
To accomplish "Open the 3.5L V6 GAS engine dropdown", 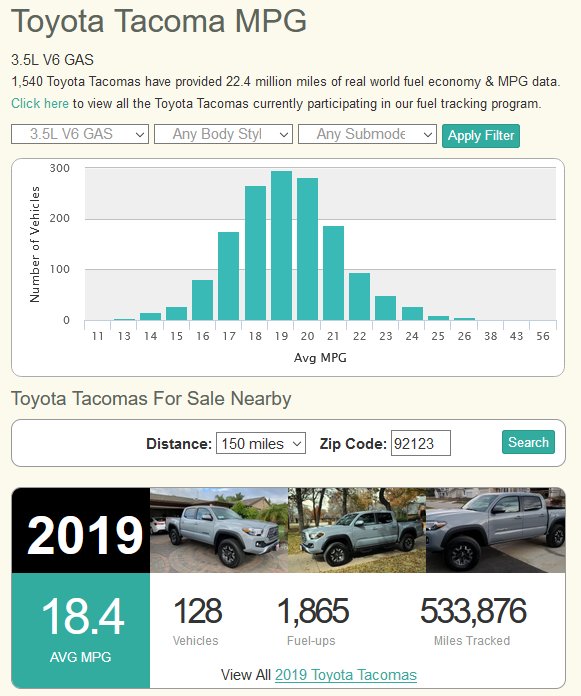I will pyautogui.click(x=80, y=134).
